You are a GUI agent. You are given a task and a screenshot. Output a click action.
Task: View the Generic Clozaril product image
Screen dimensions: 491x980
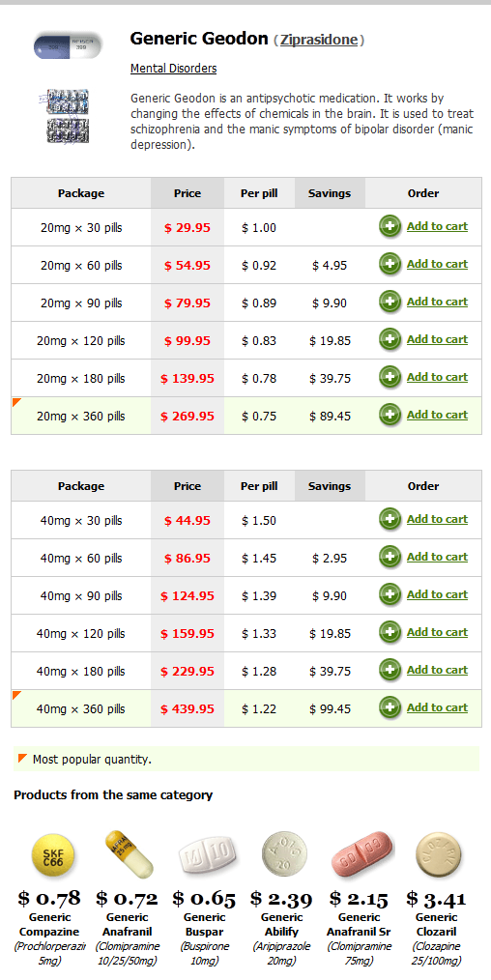pos(440,855)
